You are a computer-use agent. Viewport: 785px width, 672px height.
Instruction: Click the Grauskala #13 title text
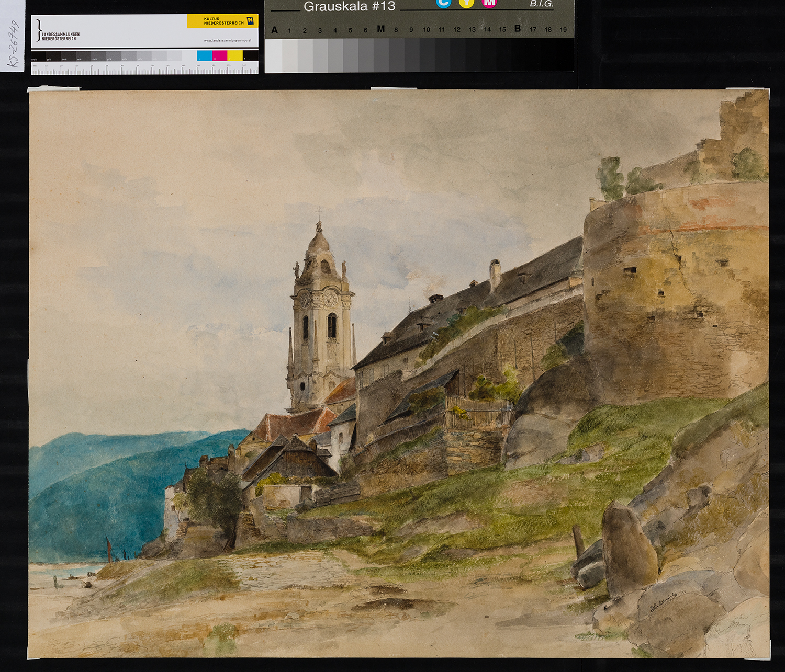pos(349,6)
